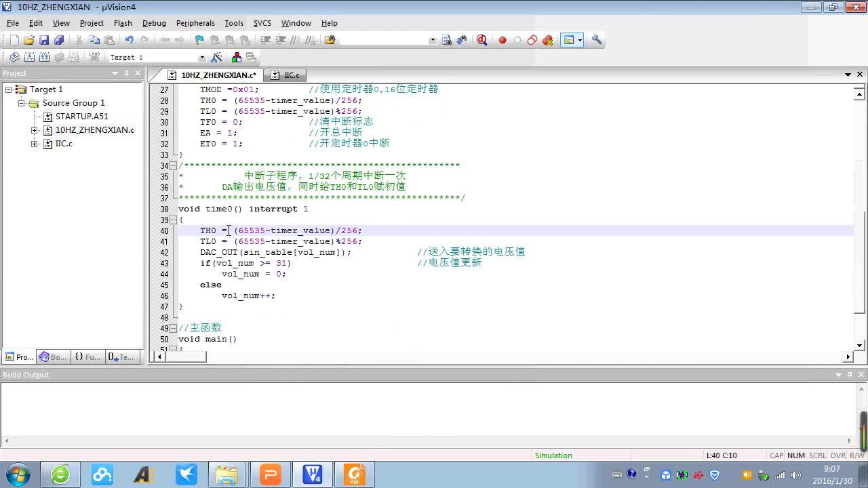Collapse Source Group 1 node

[x=22, y=103]
